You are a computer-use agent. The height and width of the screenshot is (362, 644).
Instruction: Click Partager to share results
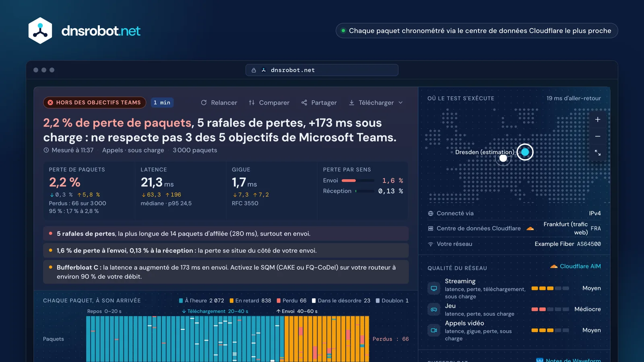pyautogui.click(x=319, y=103)
